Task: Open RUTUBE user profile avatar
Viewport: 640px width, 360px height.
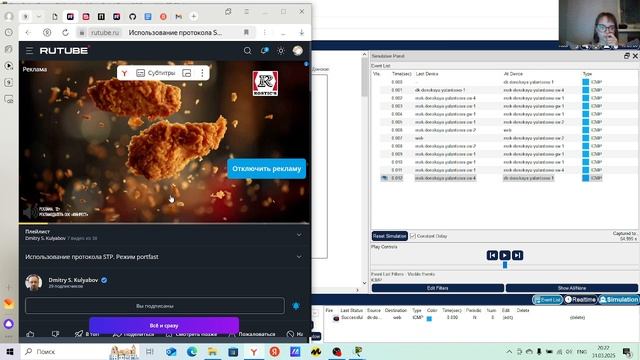Action: (298, 51)
